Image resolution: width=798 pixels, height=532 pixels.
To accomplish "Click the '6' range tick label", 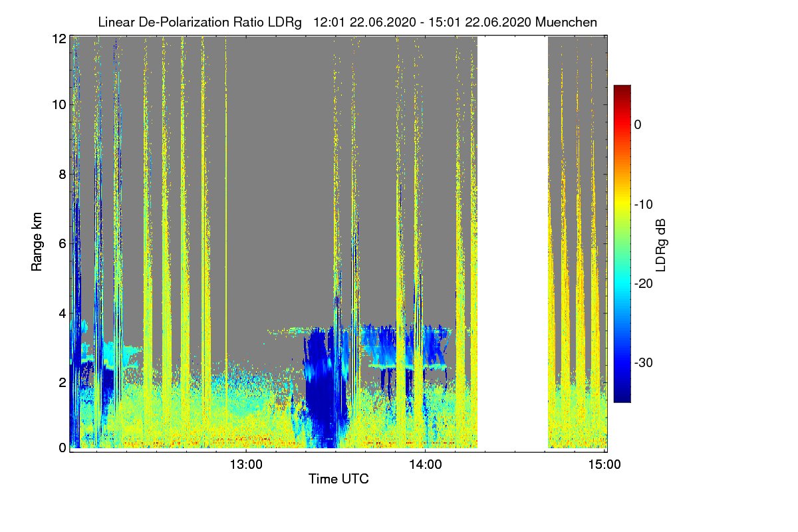I will pyautogui.click(x=63, y=244).
